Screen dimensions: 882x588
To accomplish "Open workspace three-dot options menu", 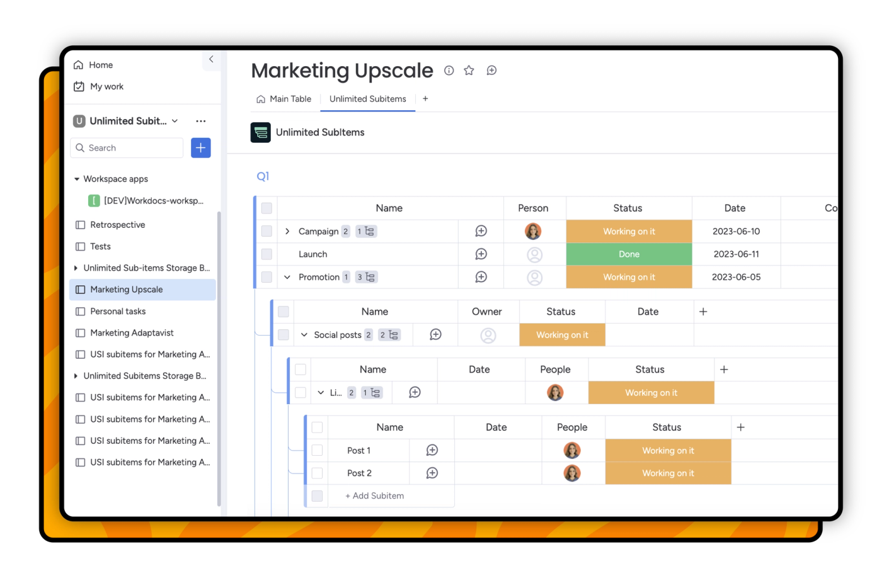I will (200, 121).
